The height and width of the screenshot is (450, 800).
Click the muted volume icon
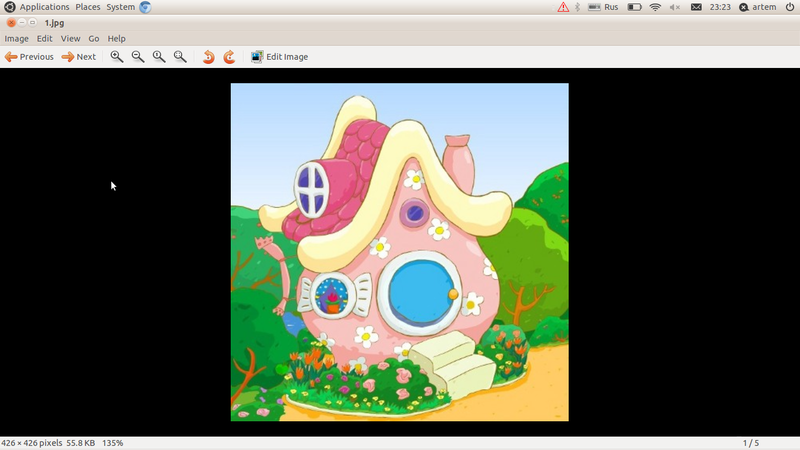coord(675,7)
